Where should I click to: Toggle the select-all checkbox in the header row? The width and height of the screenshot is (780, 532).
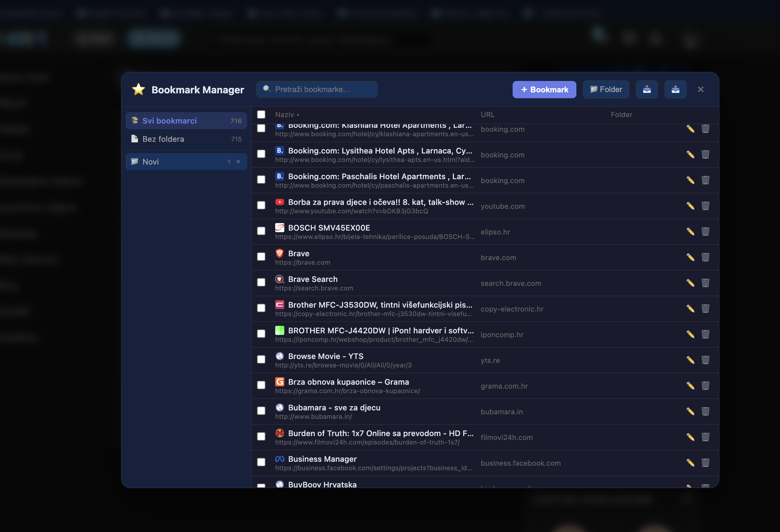click(x=261, y=114)
